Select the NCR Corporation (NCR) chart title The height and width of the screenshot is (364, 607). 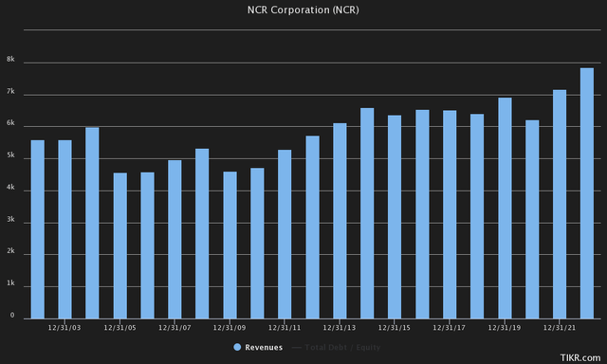tap(303, 9)
